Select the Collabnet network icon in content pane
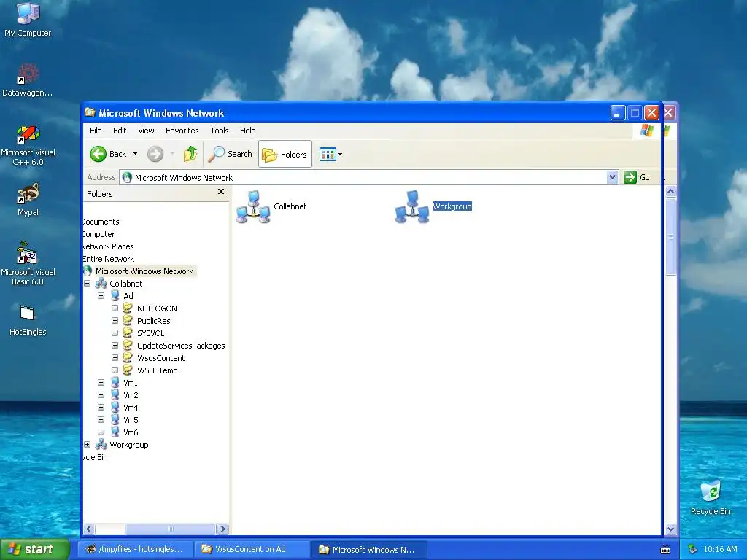The height and width of the screenshot is (560, 747). (x=253, y=206)
